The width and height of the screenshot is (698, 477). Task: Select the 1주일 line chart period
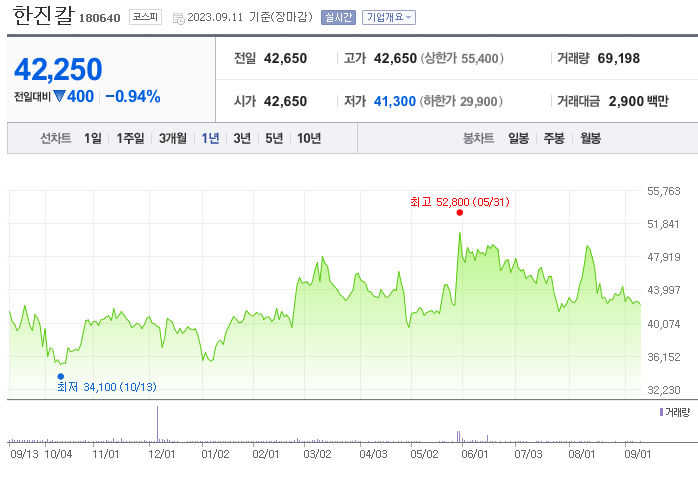tap(130, 138)
